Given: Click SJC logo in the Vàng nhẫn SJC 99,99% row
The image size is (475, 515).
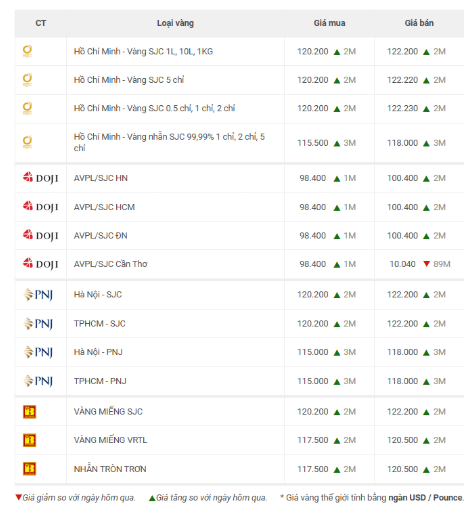Looking at the screenshot, I should pos(27,142).
